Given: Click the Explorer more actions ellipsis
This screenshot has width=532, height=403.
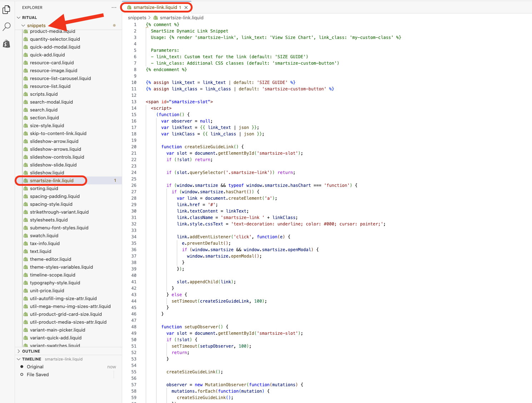Looking at the screenshot, I should point(114,8).
